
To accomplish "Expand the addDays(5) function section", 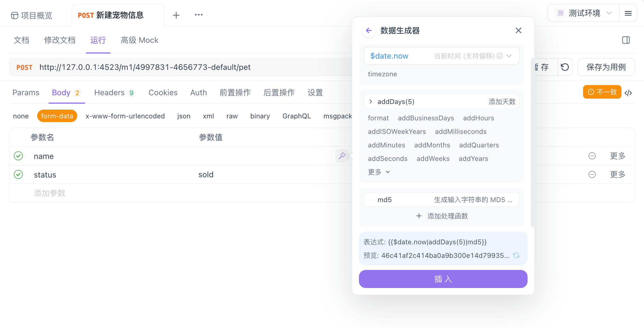I will click(371, 101).
